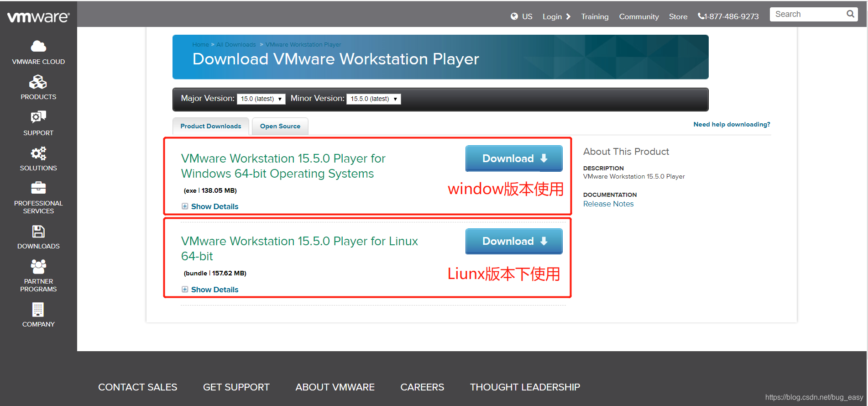Screen dimensions: 868x406
Task: Expand Show Details for Linux player
Action: [210, 290]
